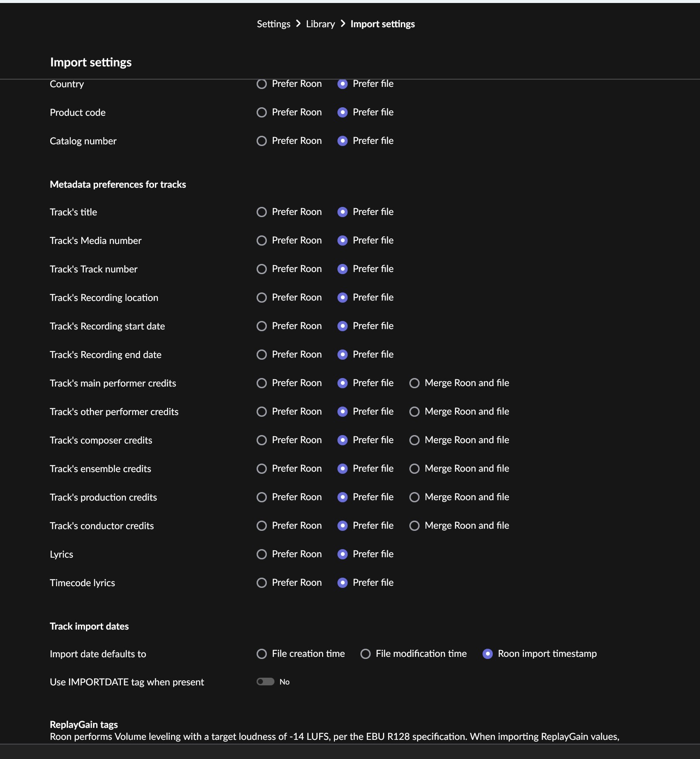Select Merge Roon and file for conductor credits

pyautogui.click(x=414, y=526)
